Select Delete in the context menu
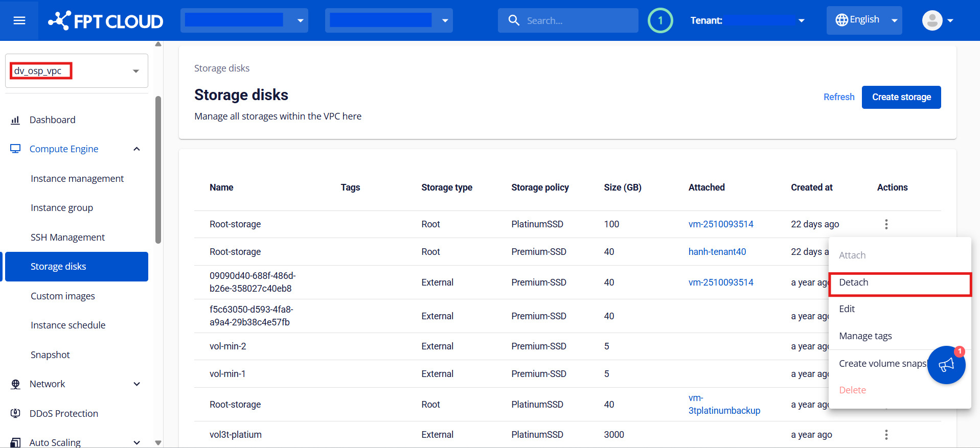 pyautogui.click(x=852, y=390)
